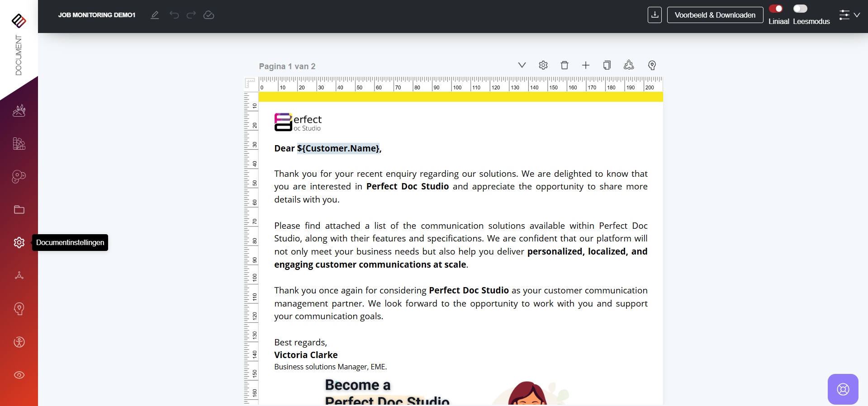Turn off the Liniaal ruler toggle
This screenshot has height=406, width=868.
pos(776,9)
